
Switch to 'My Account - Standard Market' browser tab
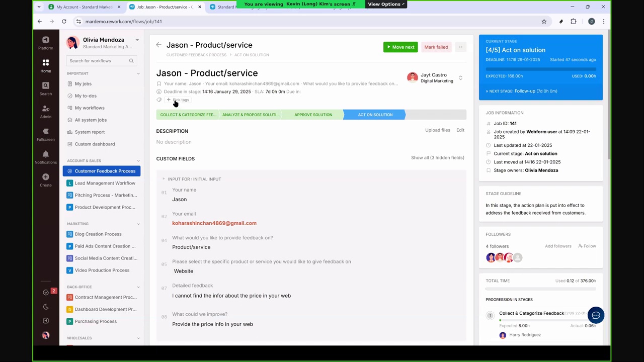click(84, 7)
